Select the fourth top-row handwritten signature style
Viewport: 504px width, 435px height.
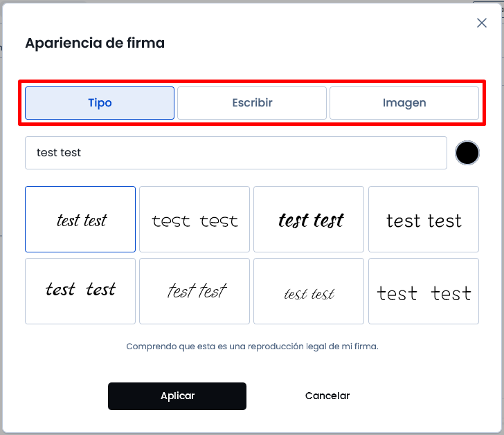click(424, 219)
